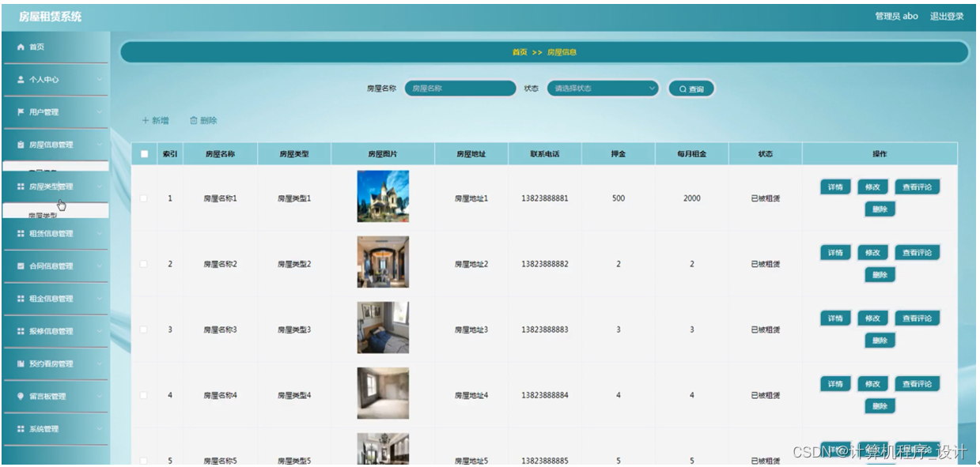Click 退出登录 to log out
Screen dimensions: 980x467
coord(947,16)
